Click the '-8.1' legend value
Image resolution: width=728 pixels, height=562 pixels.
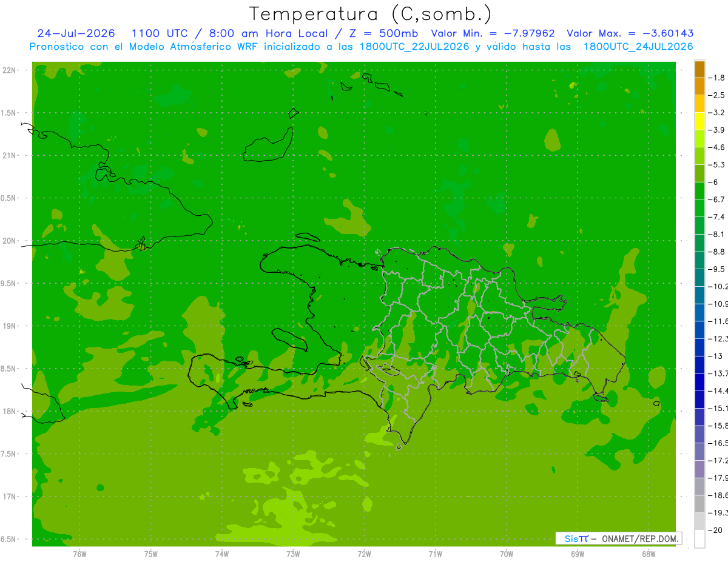point(716,234)
